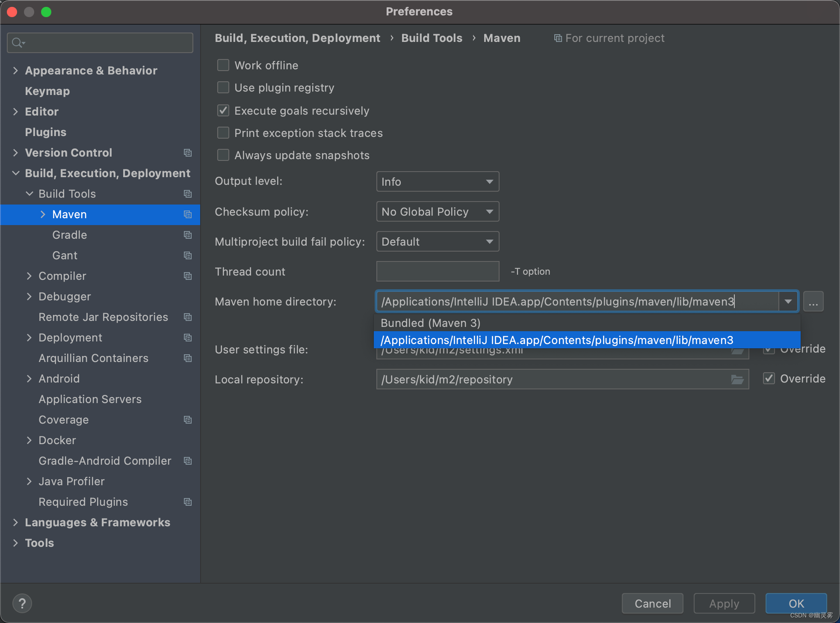Screen dimensions: 840x623
Task: Click the Cancel button
Action: [653, 604]
